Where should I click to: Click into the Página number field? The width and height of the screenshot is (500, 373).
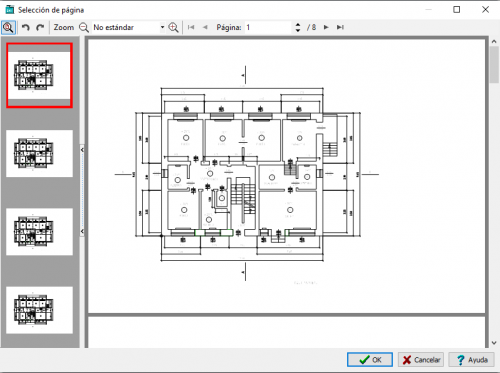[x=269, y=27]
